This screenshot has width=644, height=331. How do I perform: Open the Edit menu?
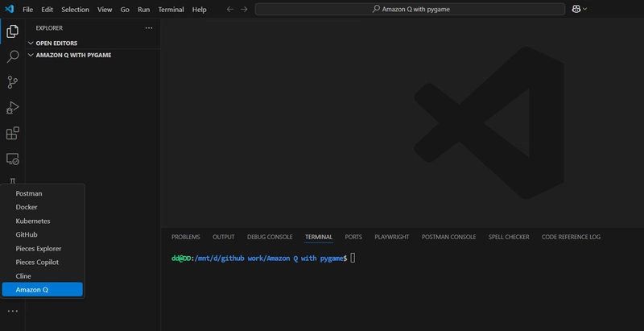pos(47,10)
